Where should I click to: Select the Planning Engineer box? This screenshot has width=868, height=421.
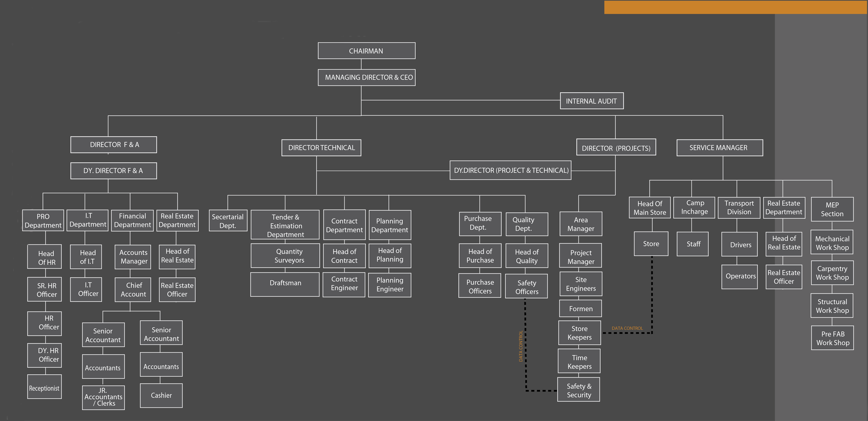click(x=390, y=285)
